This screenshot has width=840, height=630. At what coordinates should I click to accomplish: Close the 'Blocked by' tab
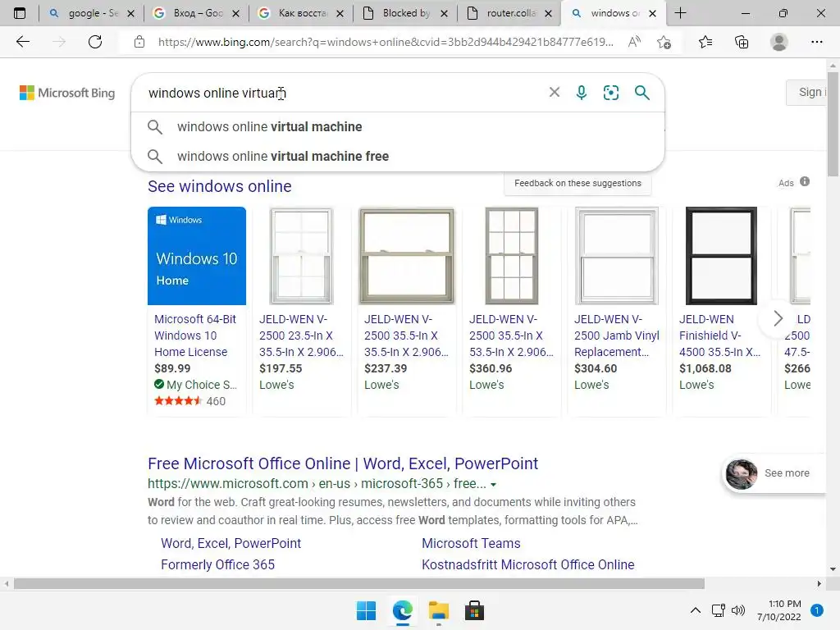(x=444, y=14)
